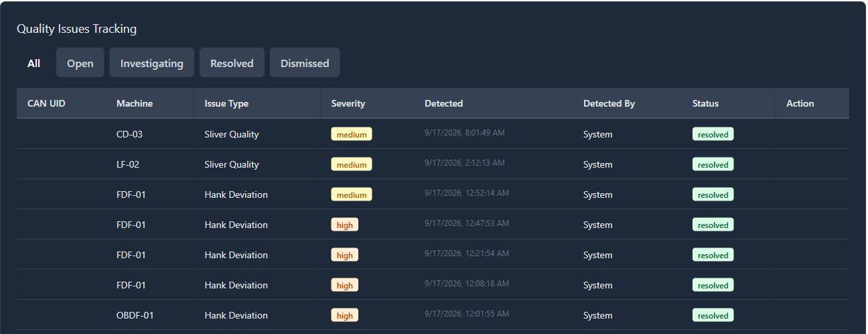
Task: Click timestamp 9/17/2026, 2:12:13 AM
Action: pyautogui.click(x=465, y=163)
